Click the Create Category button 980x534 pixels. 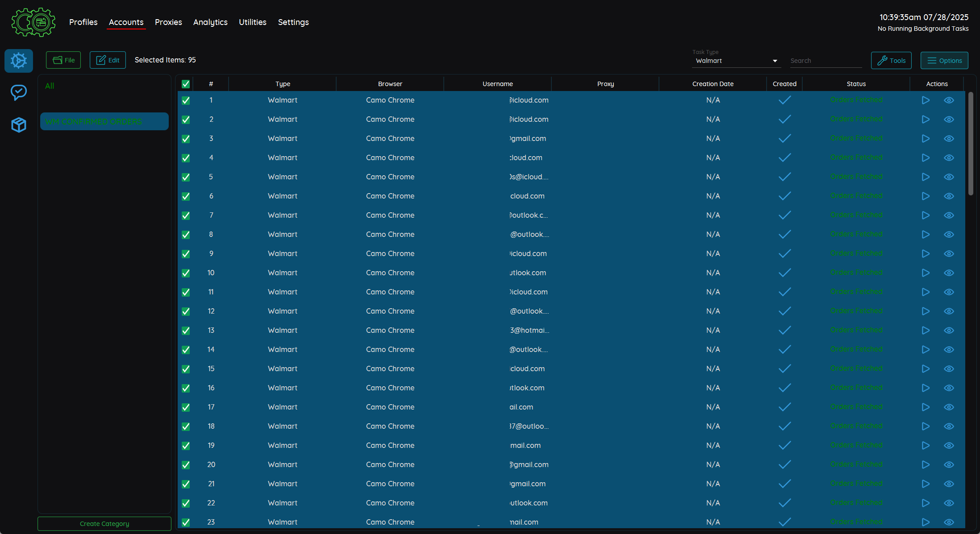click(x=104, y=524)
